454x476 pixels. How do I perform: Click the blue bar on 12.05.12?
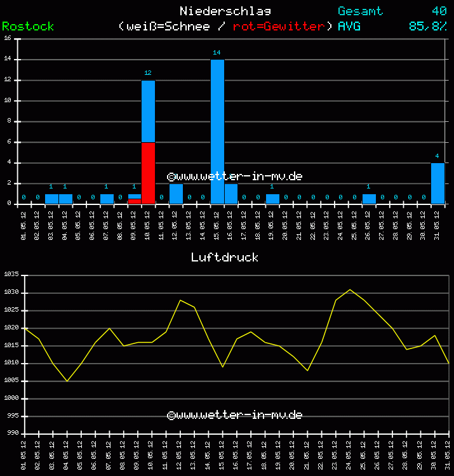tap(176, 194)
